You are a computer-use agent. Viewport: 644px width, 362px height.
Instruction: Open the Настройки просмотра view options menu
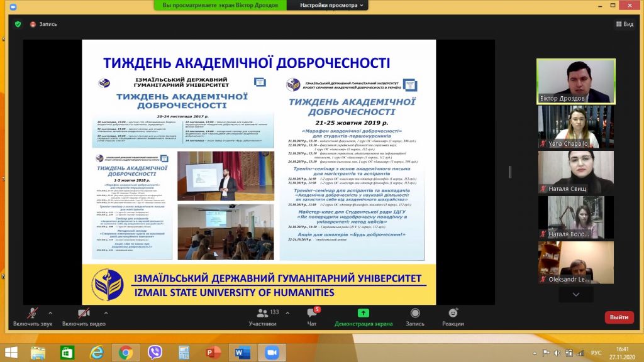331,5
